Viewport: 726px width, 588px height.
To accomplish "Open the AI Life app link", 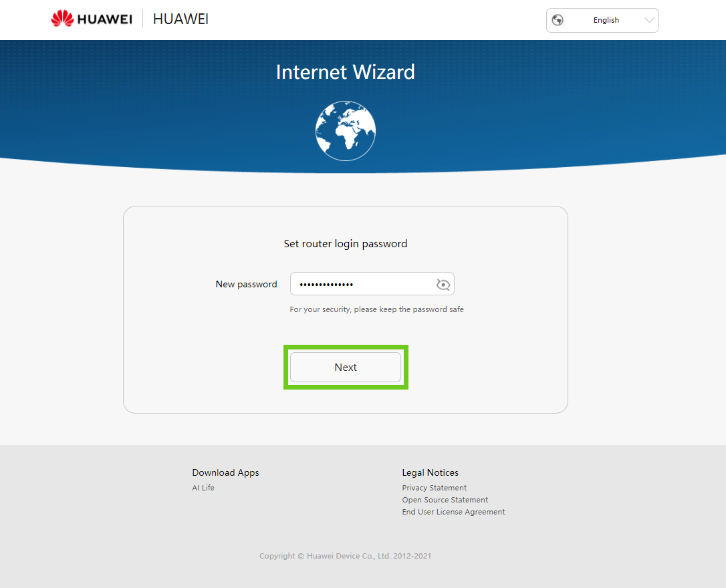I will pyautogui.click(x=203, y=488).
